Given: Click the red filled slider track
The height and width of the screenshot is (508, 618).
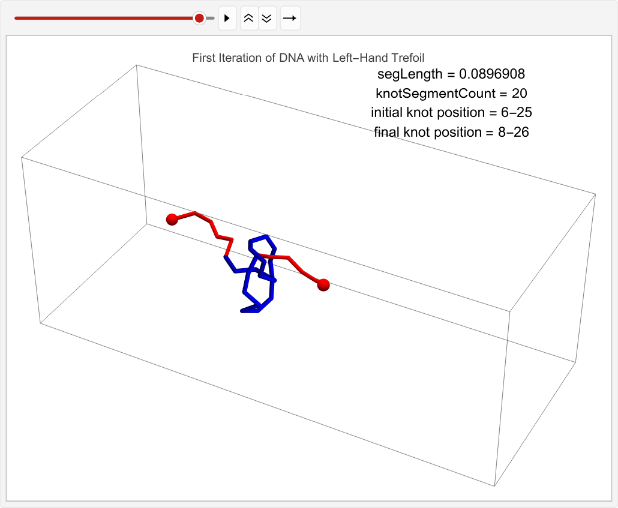Looking at the screenshot, I should pos(100,18).
